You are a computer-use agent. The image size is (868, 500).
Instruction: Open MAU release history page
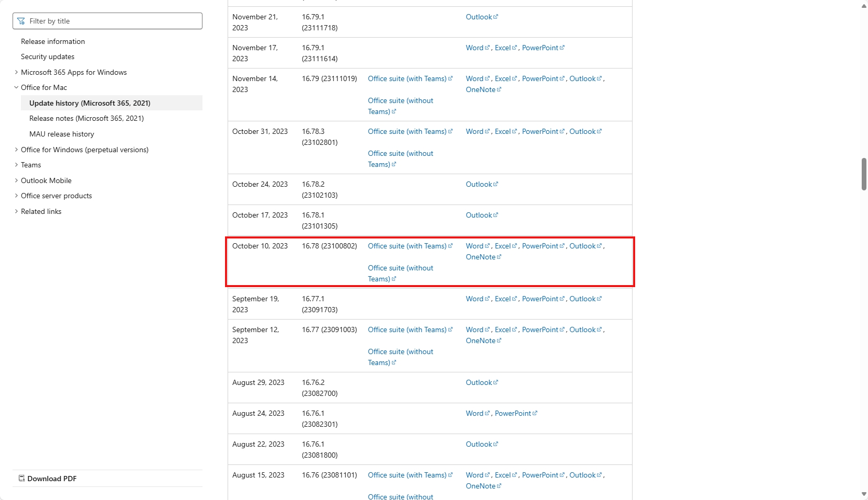pos(62,134)
